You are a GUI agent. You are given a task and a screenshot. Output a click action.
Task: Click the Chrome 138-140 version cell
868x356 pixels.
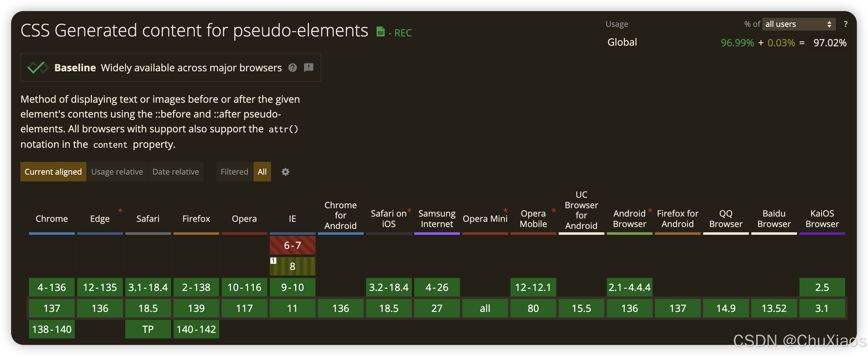[x=52, y=329]
